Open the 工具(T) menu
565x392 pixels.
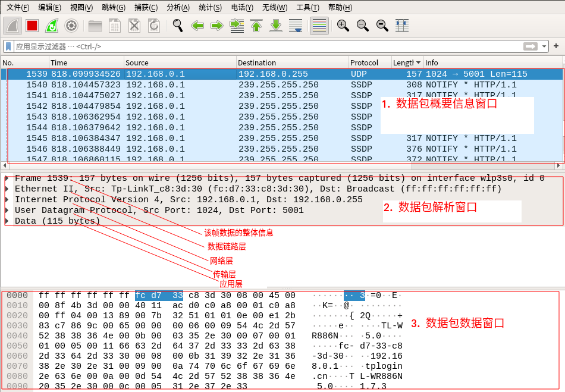point(307,8)
